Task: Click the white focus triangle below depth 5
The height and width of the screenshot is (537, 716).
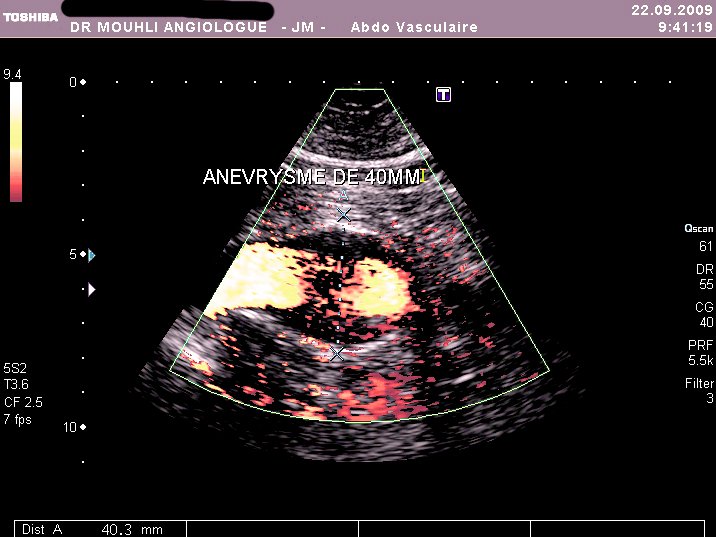Action: (92, 290)
